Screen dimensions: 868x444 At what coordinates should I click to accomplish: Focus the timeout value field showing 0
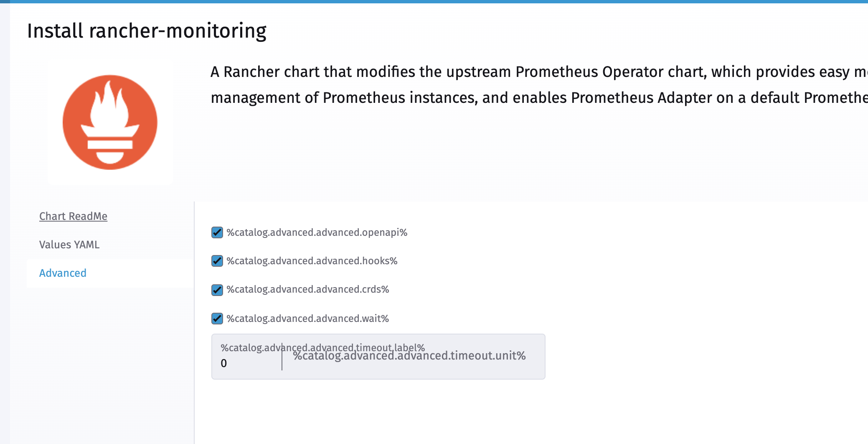point(246,363)
